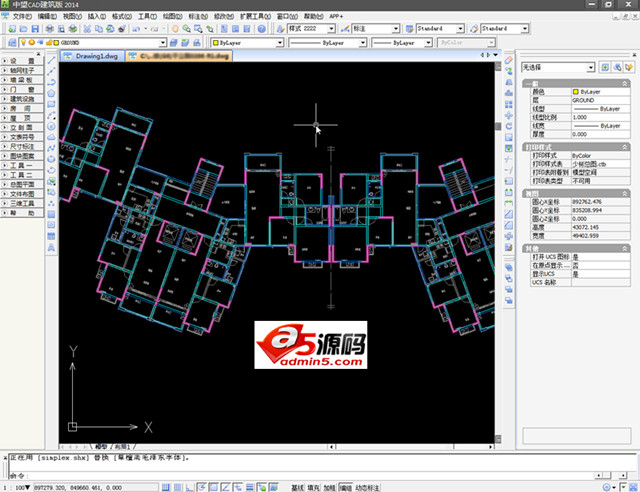The height and width of the screenshot is (492, 640).
Task: Select the Table tool in draw toolbar
Action: pos(51,236)
